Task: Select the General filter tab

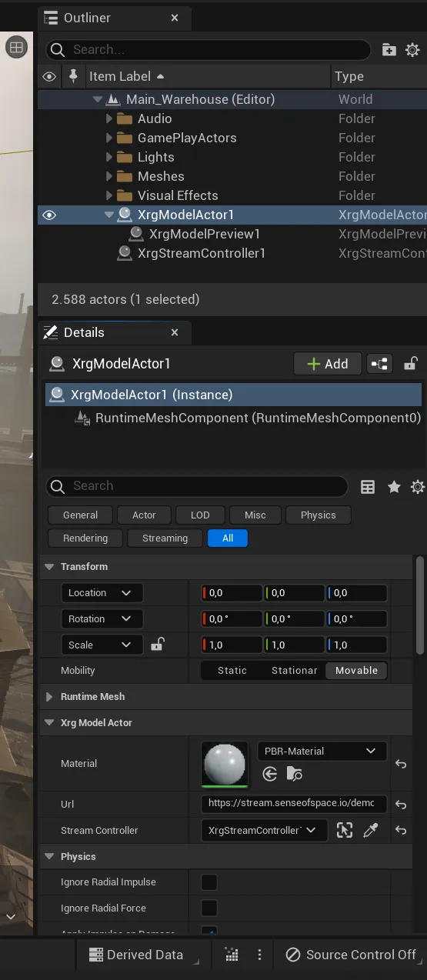Action: pos(80,515)
